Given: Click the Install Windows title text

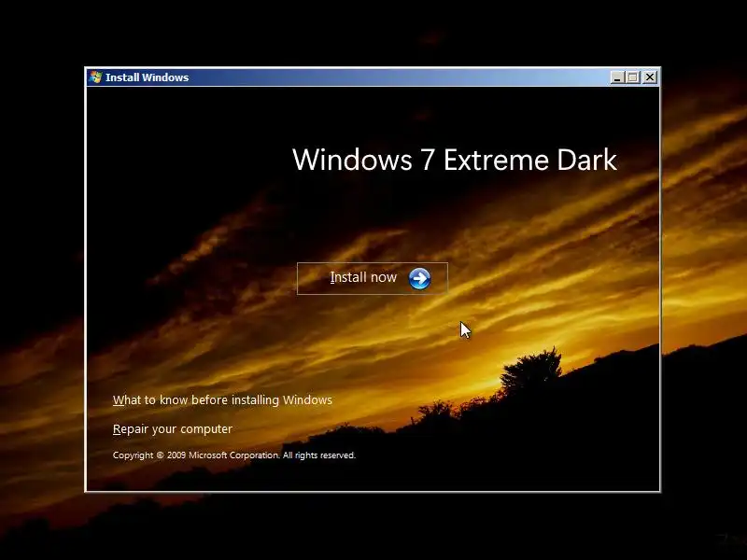Looking at the screenshot, I should tap(147, 77).
